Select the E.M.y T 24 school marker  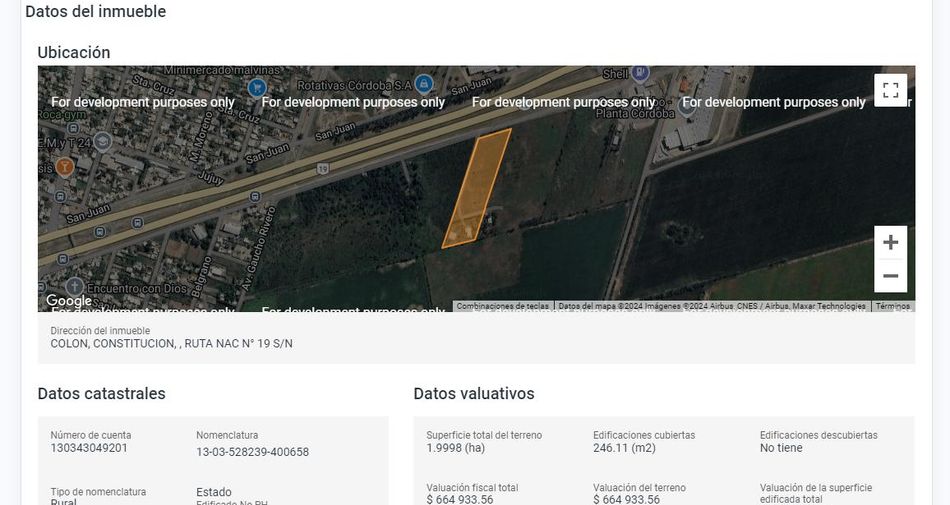[102, 142]
